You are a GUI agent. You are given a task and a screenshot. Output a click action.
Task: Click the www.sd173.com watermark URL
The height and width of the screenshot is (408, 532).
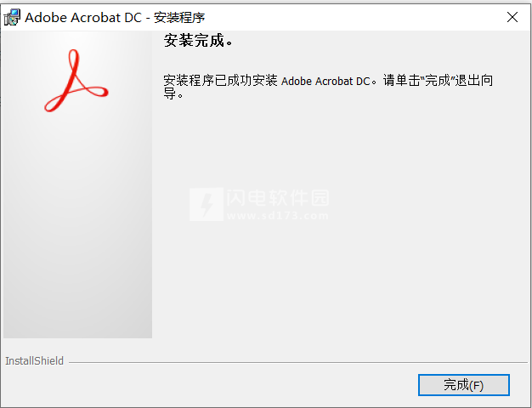[x=278, y=216]
